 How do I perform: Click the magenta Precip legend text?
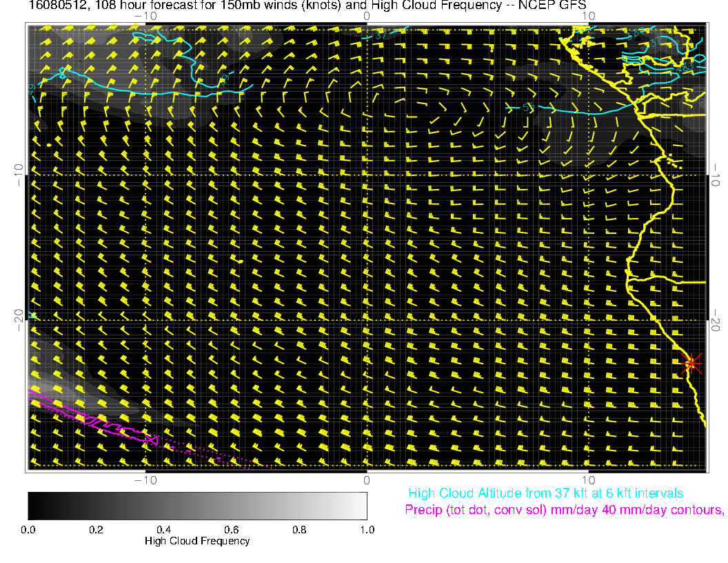coord(564,511)
